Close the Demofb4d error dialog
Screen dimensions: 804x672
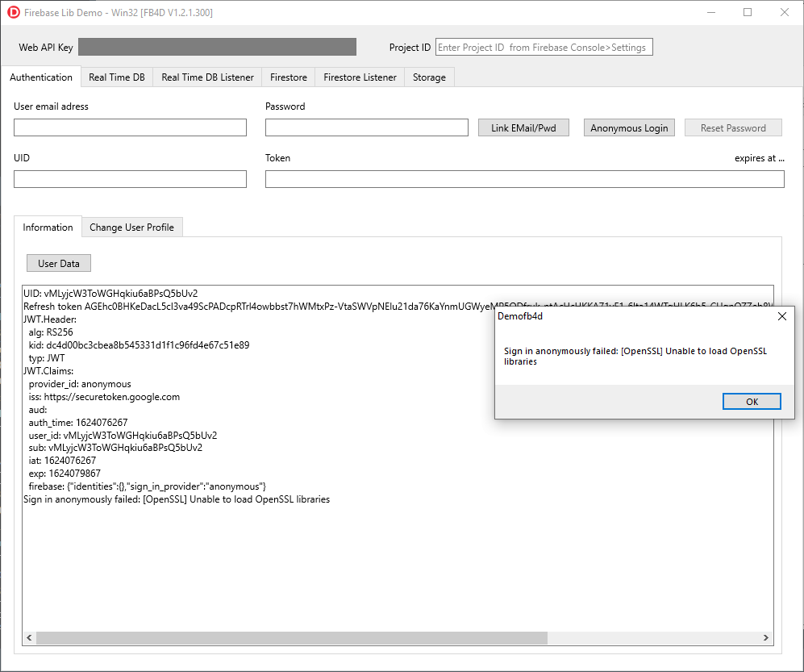782,316
